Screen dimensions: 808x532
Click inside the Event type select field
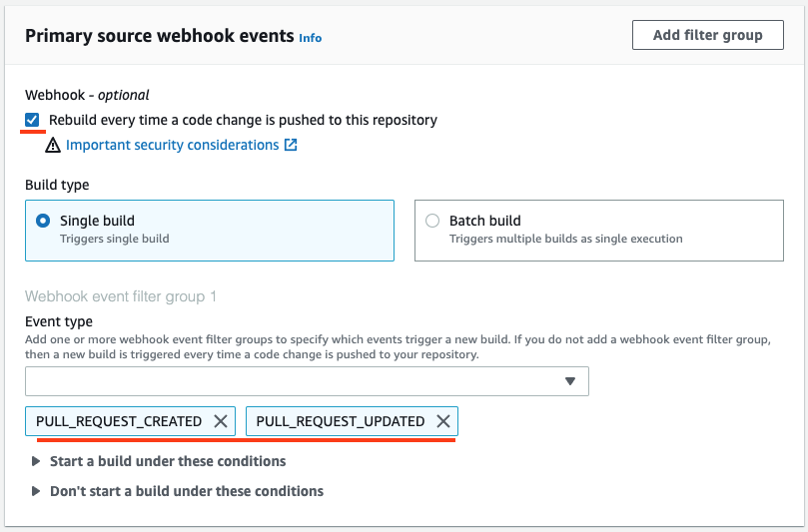pos(308,381)
